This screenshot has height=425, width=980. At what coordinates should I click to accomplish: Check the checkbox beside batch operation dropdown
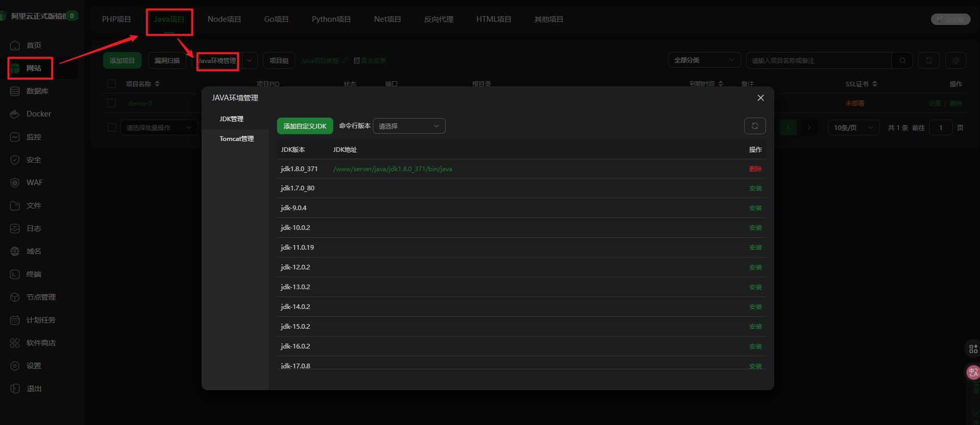pyautogui.click(x=111, y=127)
